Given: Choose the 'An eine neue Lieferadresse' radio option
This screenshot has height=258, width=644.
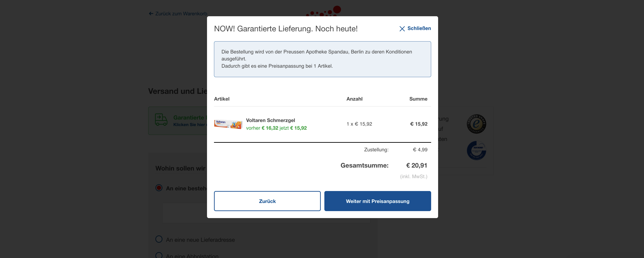Looking at the screenshot, I should [x=159, y=239].
